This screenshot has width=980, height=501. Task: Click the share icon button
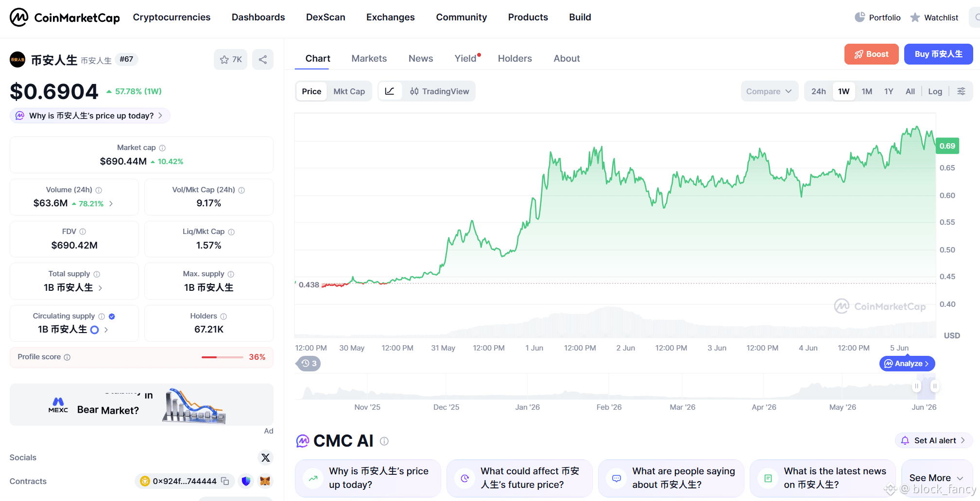tap(263, 59)
